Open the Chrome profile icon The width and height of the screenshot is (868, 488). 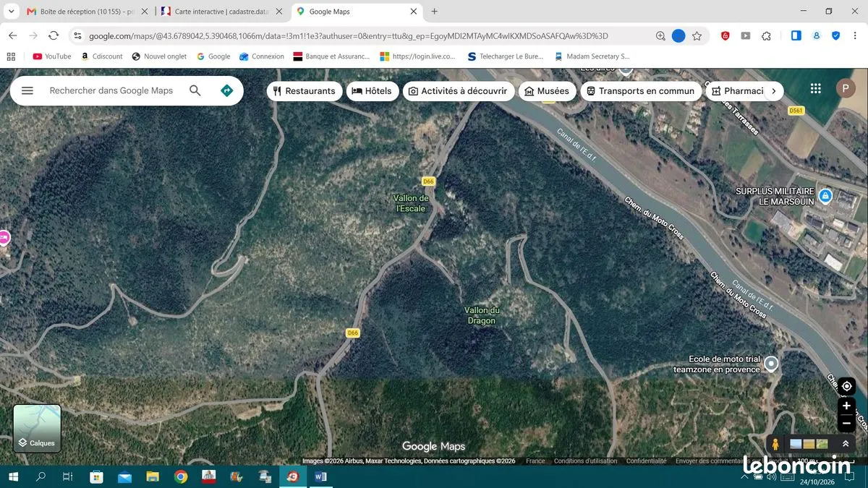[x=817, y=35]
